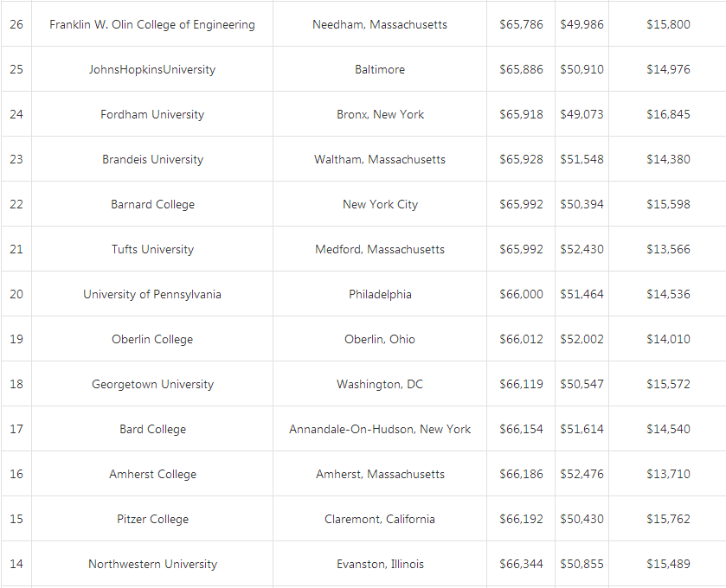This screenshot has width=726, height=588.
Task: Click Georgetown University in the table
Action: point(152,384)
